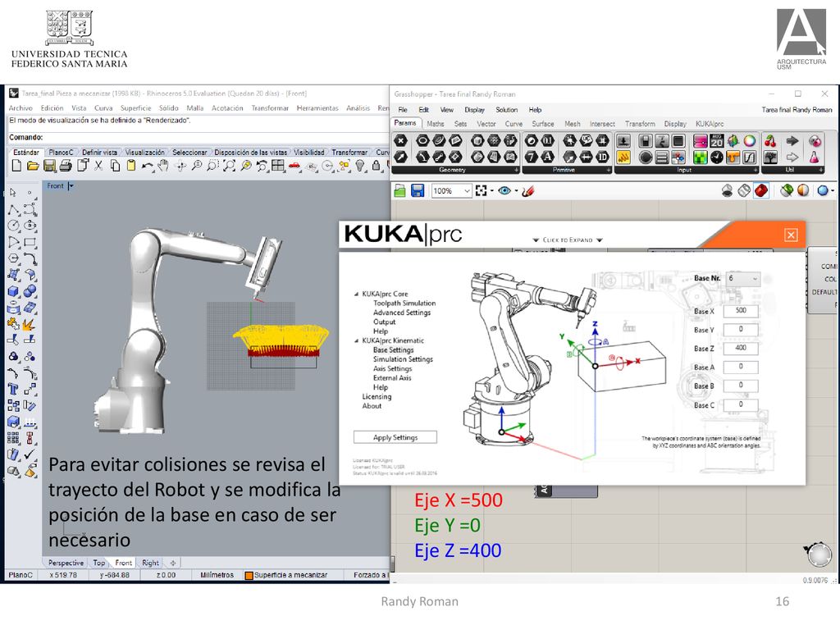The image size is (840, 630).
Task: Select Toolpath Simulation in KUKA tree
Action: click(x=404, y=304)
